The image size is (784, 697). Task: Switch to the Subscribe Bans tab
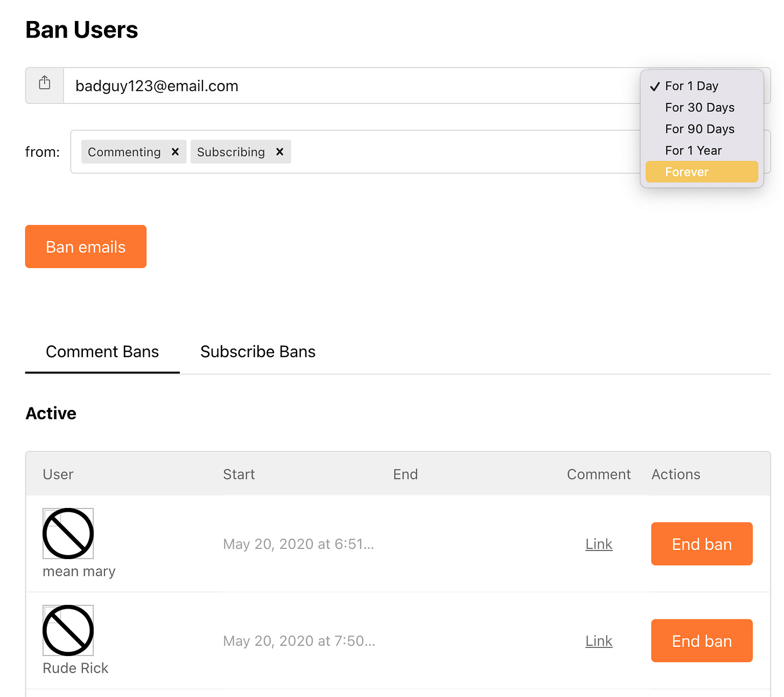(258, 352)
